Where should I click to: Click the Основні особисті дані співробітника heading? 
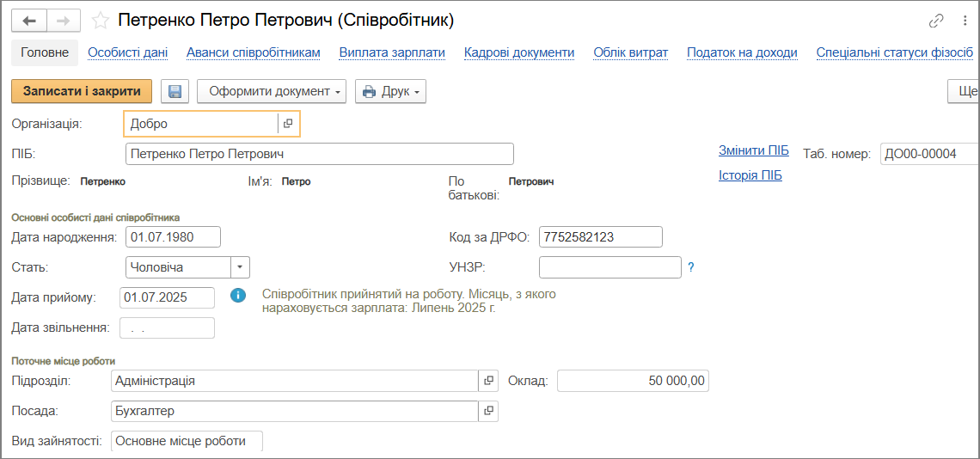coord(96,217)
